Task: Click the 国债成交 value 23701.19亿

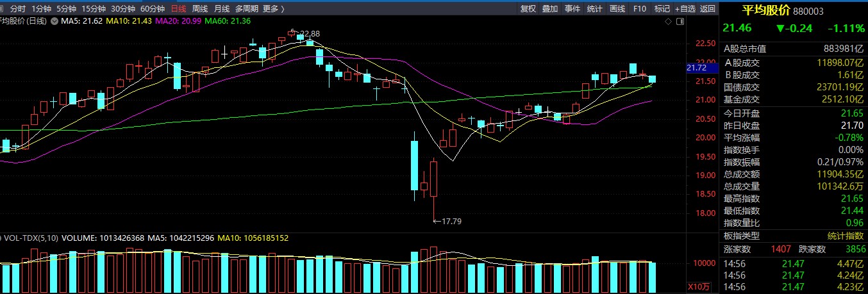Action: [x=840, y=87]
